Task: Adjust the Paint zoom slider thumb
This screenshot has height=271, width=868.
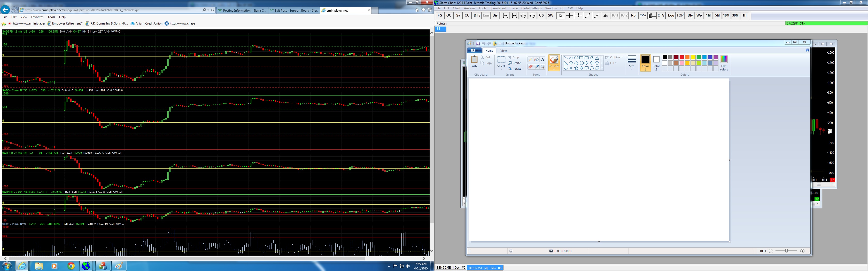Action: coord(786,251)
